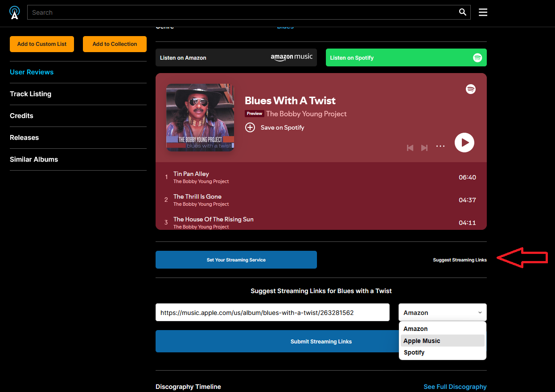
Task: Go to the previous track
Action: tap(410, 147)
